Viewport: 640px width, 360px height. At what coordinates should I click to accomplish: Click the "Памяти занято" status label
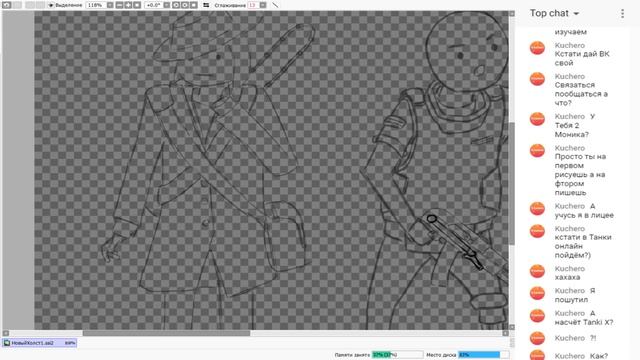(352, 355)
